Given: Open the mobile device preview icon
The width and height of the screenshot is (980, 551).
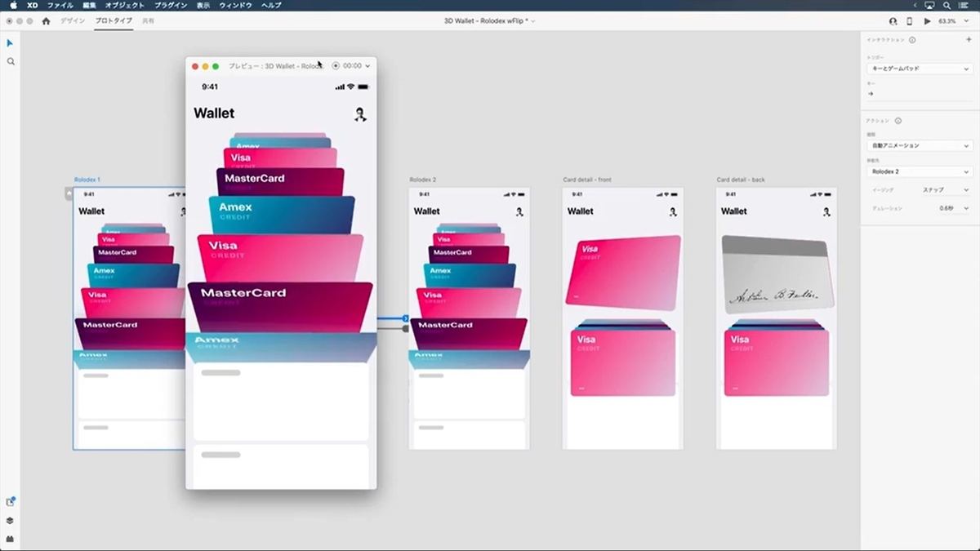Looking at the screenshot, I should pyautogui.click(x=909, y=20).
